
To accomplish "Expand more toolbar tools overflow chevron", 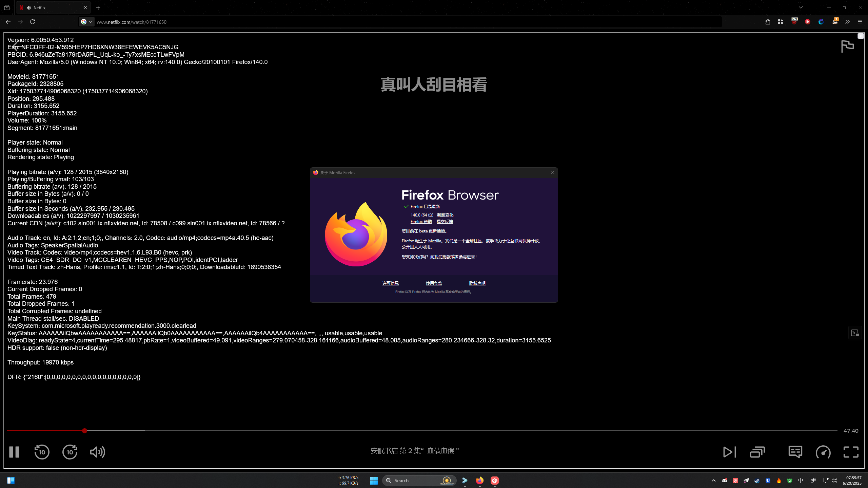I will click(x=847, y=22).
